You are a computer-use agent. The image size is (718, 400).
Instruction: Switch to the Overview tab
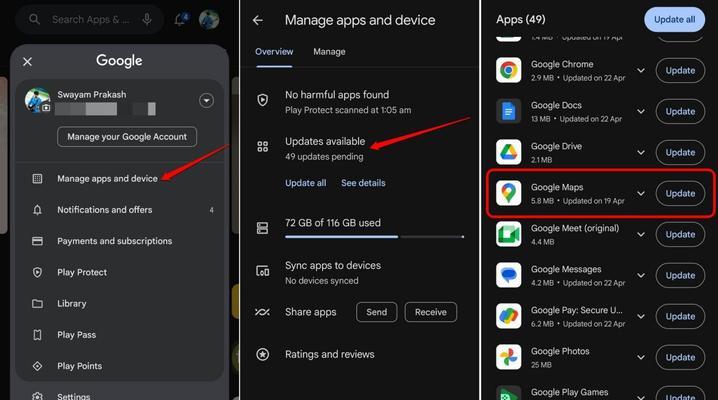click(x=274, y=52)
